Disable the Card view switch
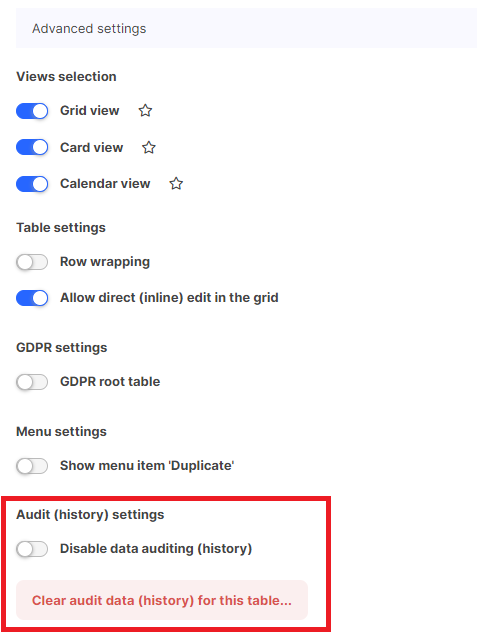The width and height of the screenshot is (477, 635). [32, 147]
